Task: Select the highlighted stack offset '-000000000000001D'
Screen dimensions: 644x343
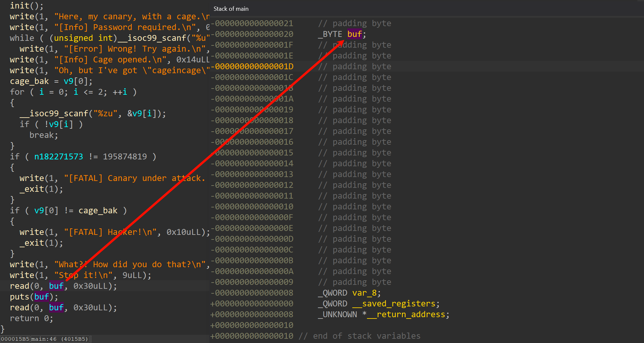Action: [252, 66]
